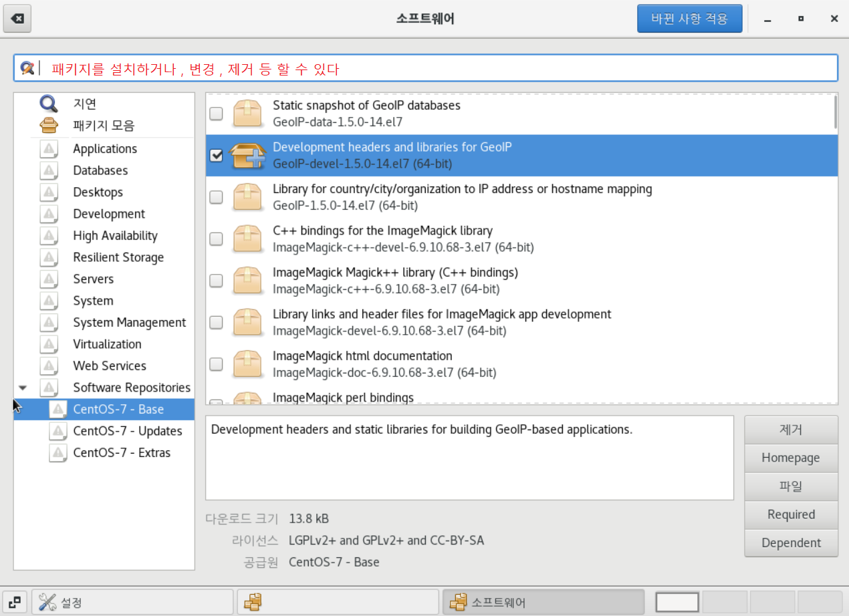
Task: Click the warning icon next to Applications
Action: [x=49, y=148]
